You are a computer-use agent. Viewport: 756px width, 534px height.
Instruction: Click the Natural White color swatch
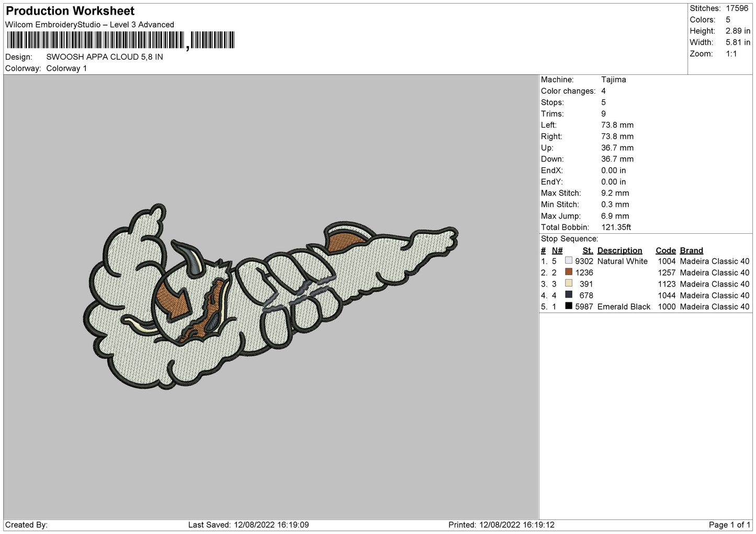tap(569, 261)
